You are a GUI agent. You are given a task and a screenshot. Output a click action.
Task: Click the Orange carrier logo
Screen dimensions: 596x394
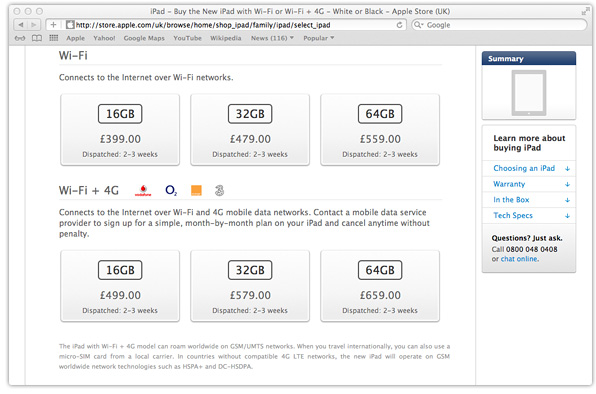[x=196, y=190]
